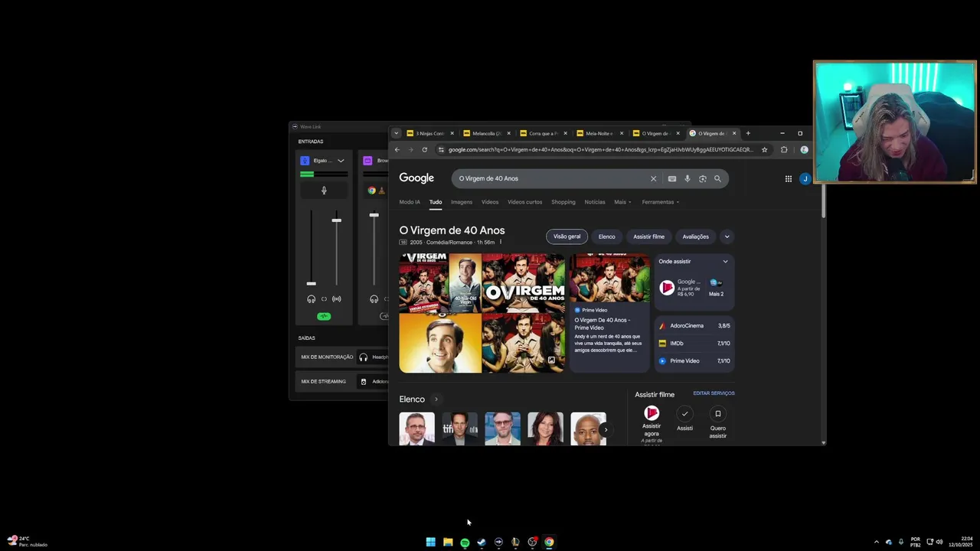Switch to Modo IA search tab
This screenshot has height=551, width=980.
click(410, 202)
